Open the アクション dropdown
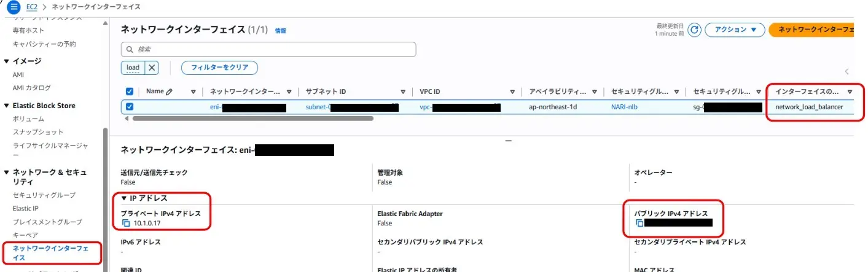Image resolution: width=868 pixels, height=272 pixels. [x=735, y=29]
